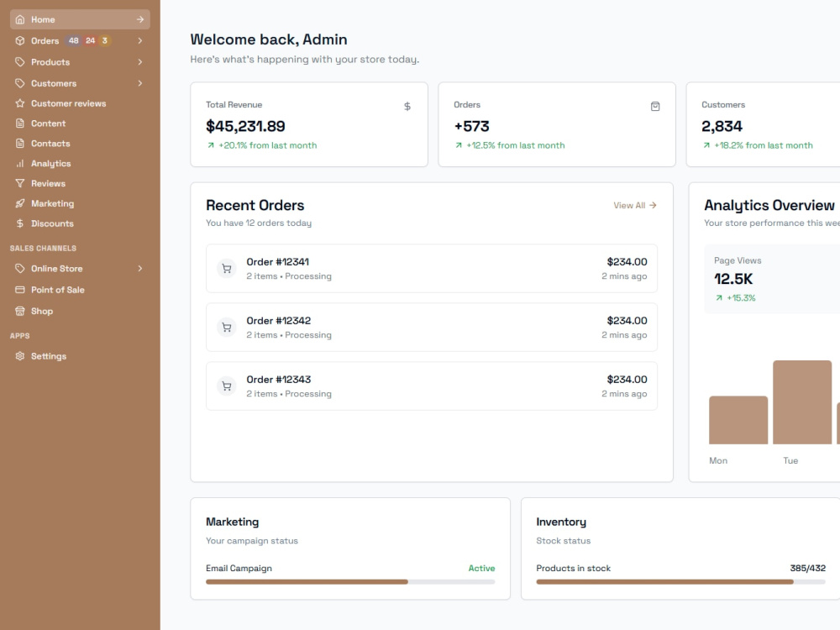
Task: Expand the Products submenu chevron
Action: pyautogui.click(x=139, y=62)
